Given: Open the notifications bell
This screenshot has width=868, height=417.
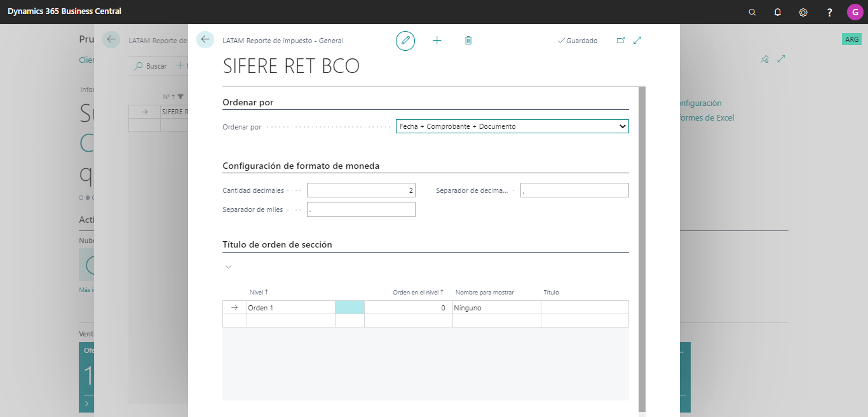Looking at the screenshot, I should point(778,12).
